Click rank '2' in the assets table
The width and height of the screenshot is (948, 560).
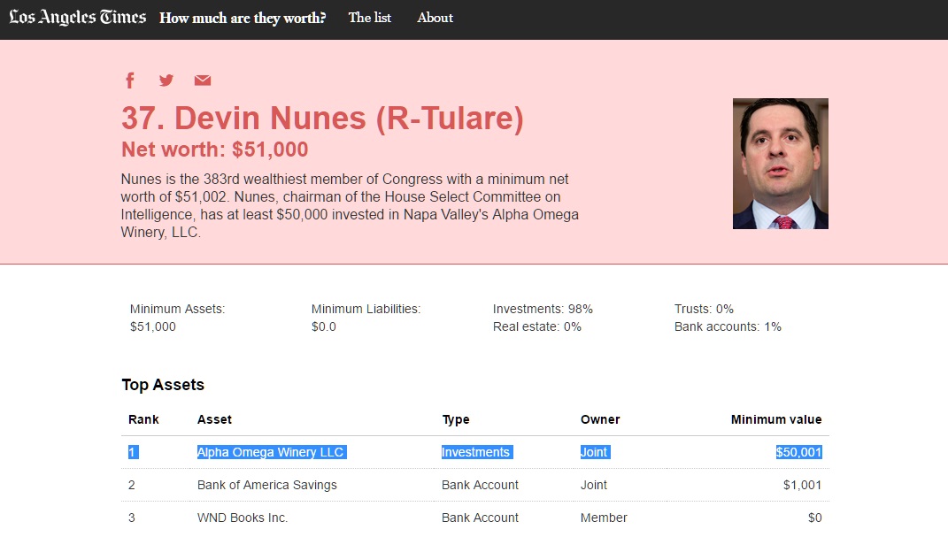coord(132,485)
